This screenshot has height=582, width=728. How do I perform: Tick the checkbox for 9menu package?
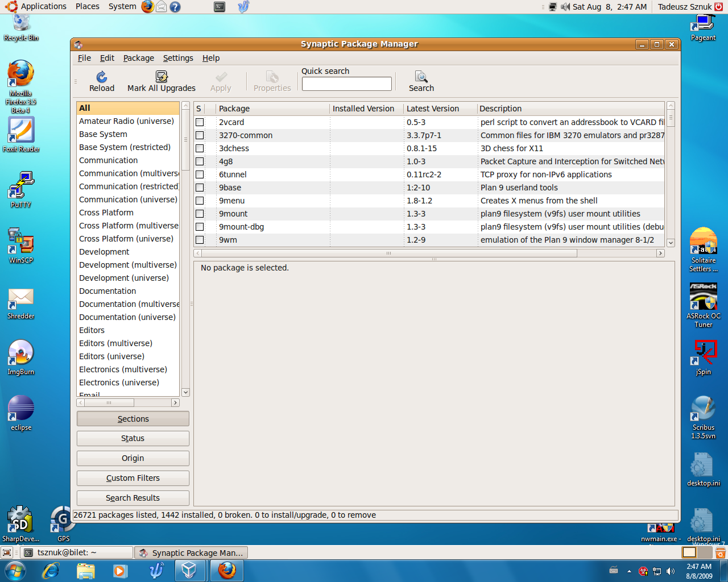click(200, 201)
